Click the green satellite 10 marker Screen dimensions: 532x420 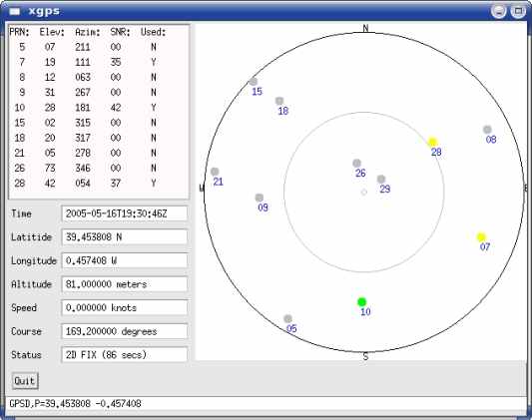coord(362,301)
